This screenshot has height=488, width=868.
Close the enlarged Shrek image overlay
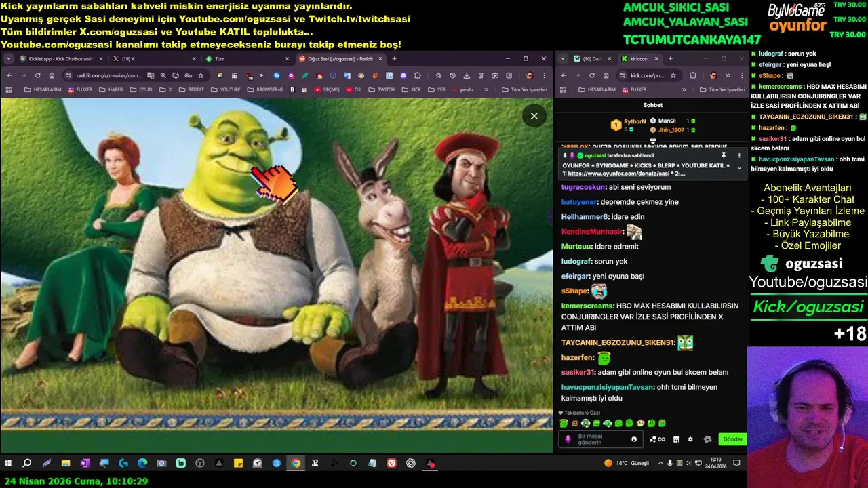click(534, 116)
